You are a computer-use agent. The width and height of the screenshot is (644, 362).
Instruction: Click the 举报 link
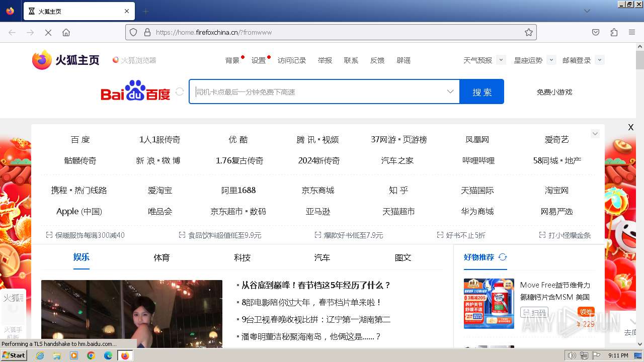[325, 60]
